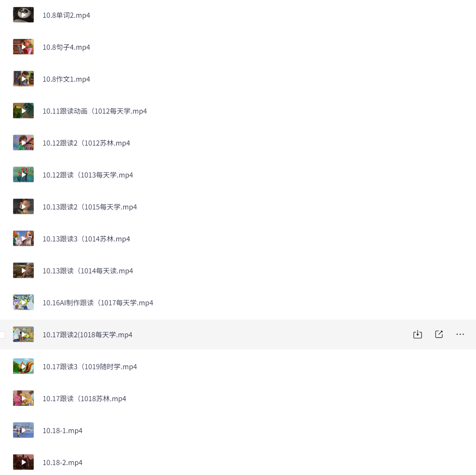Open file 10.12跟读2（1012苏林.mp4

(x=86, y=143)
